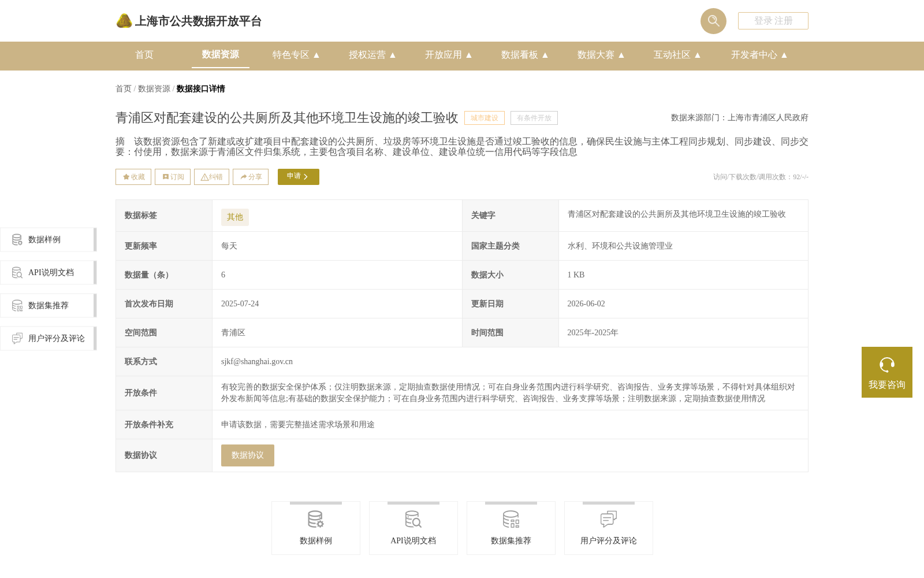Screen dimensions: 924x578
Task: Select 数据资源 navigation tab
Action: tap(221, 54)
